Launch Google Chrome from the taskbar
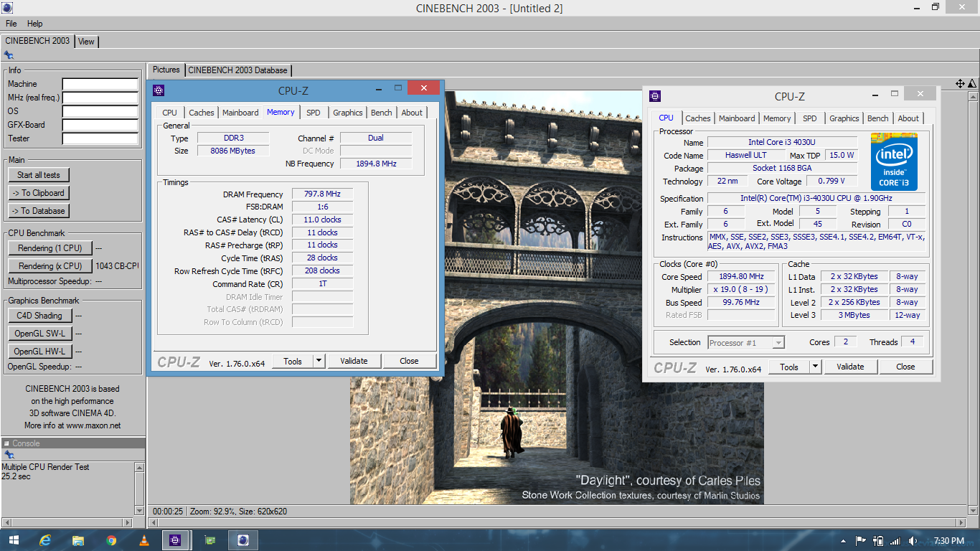 pyautogui.click(x=111, y=540)
